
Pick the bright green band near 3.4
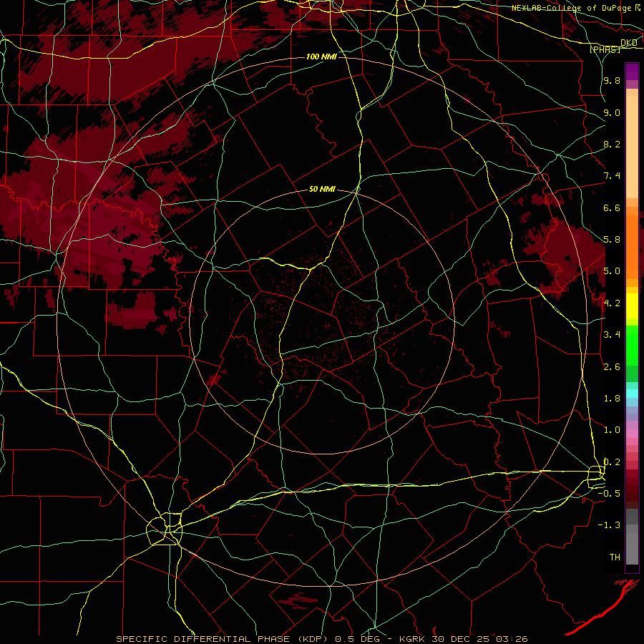click(x=632, y=345)
